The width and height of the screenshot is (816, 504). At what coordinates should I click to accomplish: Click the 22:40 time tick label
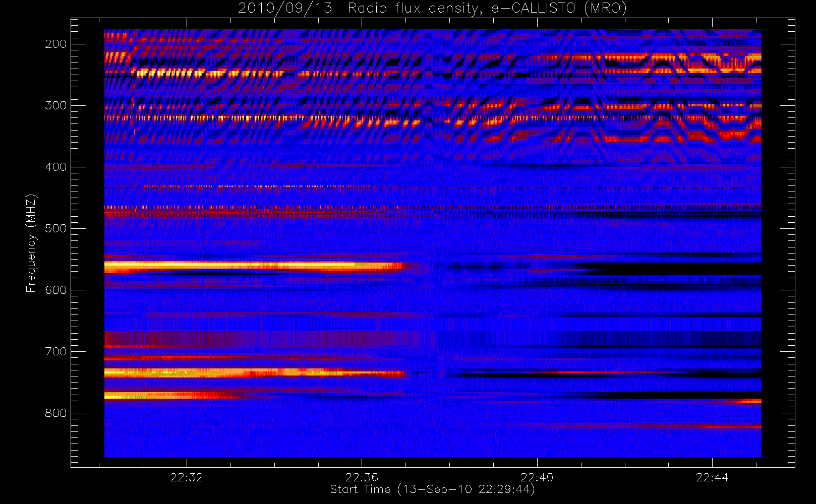[537, 477]
